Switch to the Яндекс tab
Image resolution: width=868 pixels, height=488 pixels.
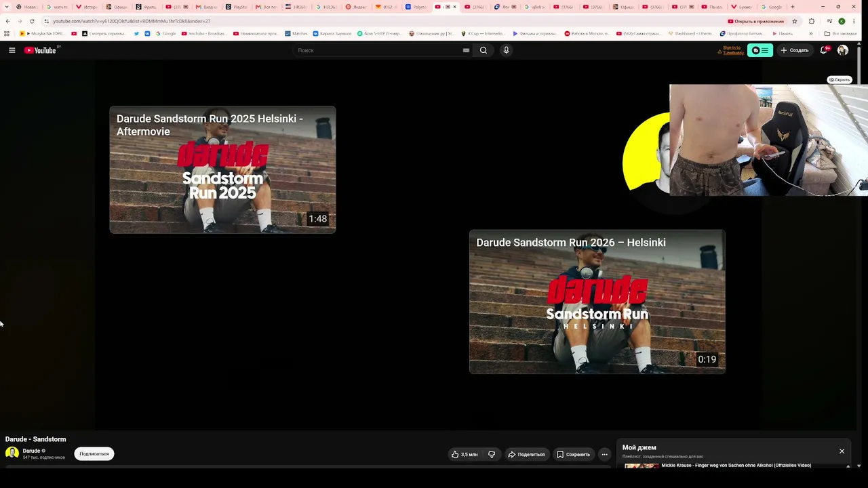[357, 7]
